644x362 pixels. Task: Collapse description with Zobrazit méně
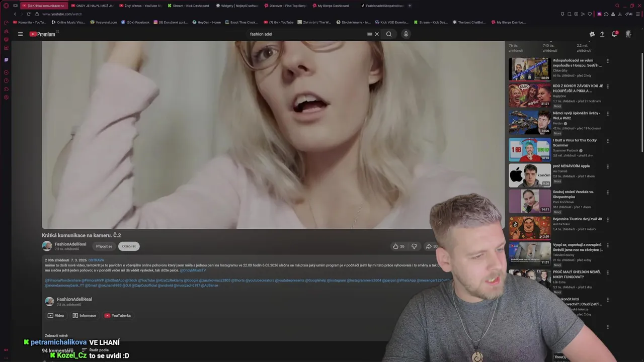(x=56, y=335)
